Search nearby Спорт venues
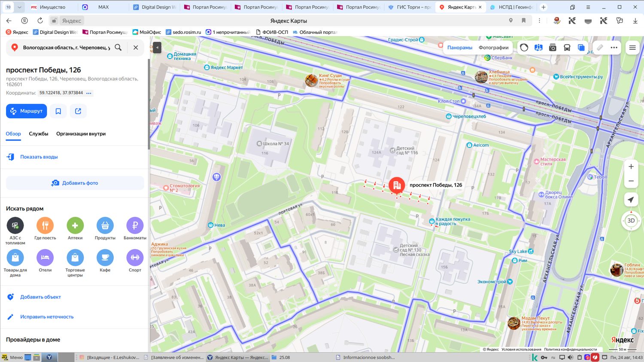Image resolution: width=644 pixels, height=362 pixels. (135, 261)
